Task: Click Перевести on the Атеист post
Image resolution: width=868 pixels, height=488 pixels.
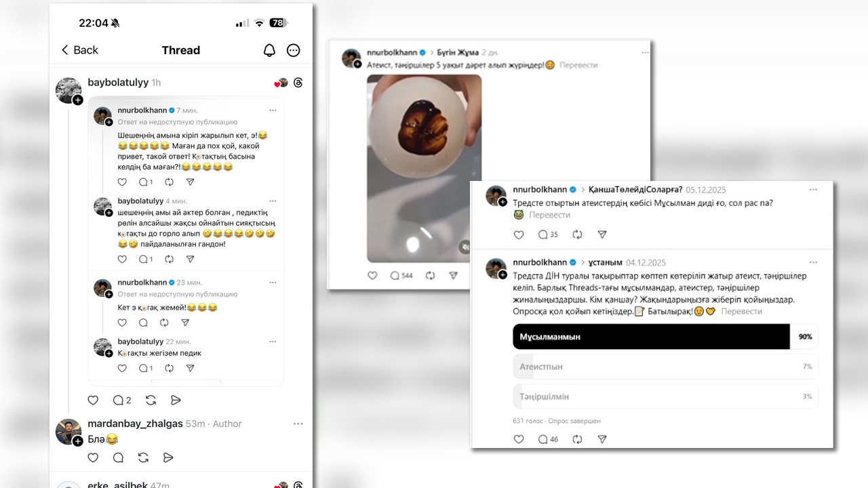Action: (x=578, y=65)
